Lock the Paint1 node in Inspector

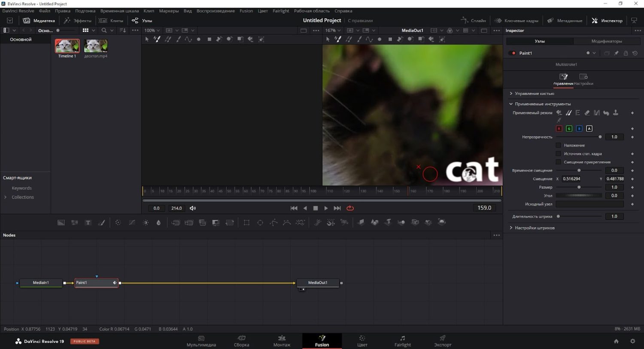[x=626, y=53]
